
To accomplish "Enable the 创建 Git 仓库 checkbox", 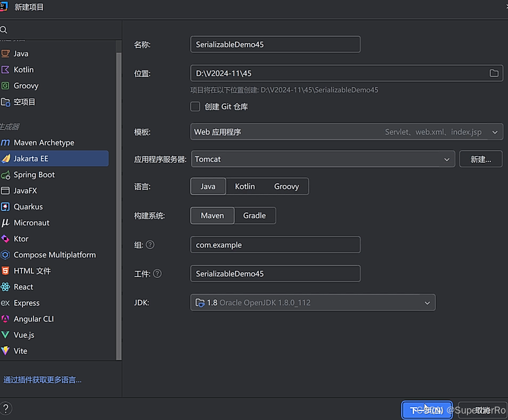I will (x=195, y=107).
